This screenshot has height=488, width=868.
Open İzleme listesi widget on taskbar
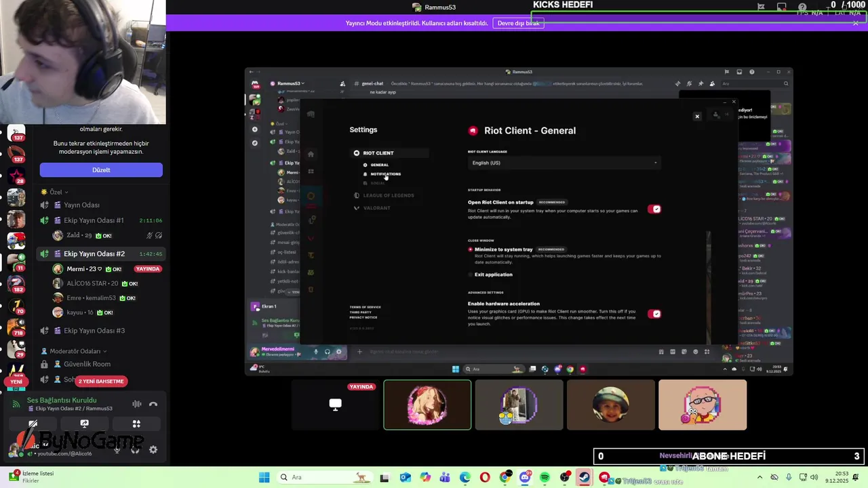31,476
